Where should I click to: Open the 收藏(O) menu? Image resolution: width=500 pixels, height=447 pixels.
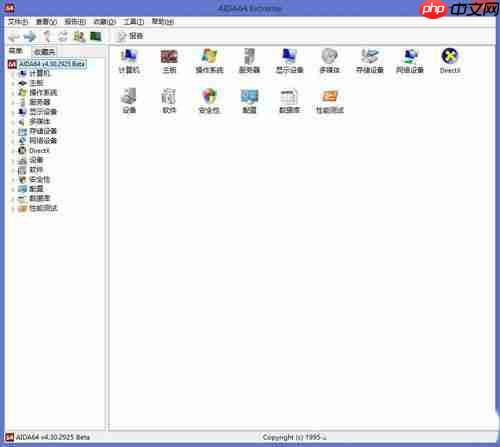point(104,22)
